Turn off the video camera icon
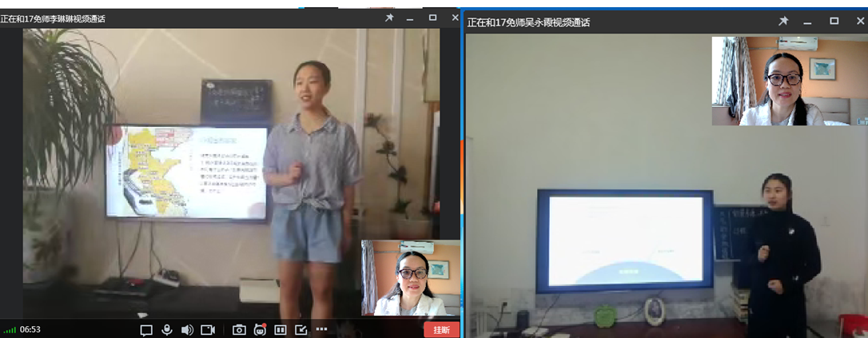Screen dimensions: 868x338 [208, 329]
